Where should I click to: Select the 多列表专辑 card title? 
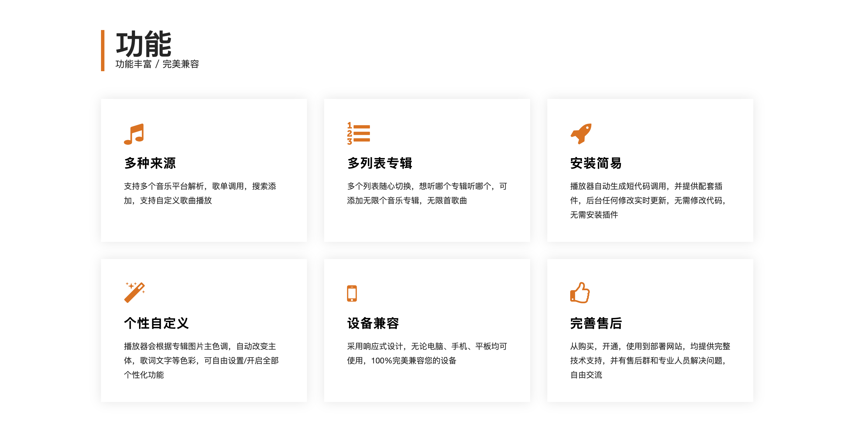380,163
